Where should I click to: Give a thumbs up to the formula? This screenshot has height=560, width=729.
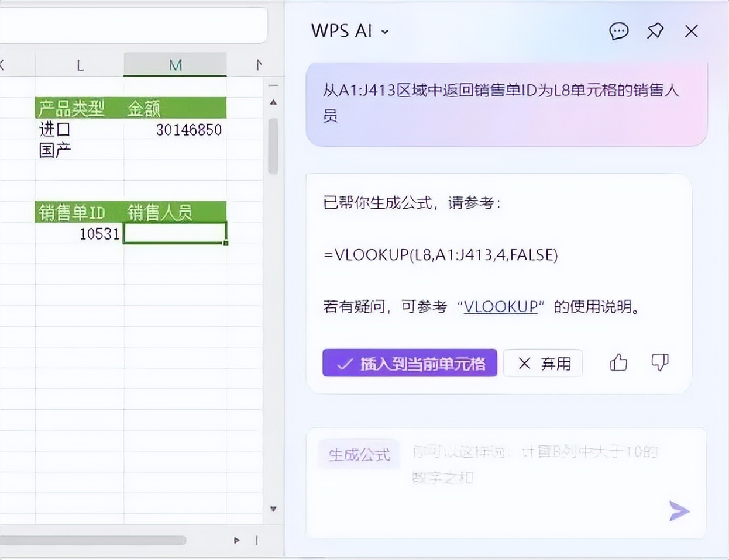pyautogui.click(x=618, y=363)
